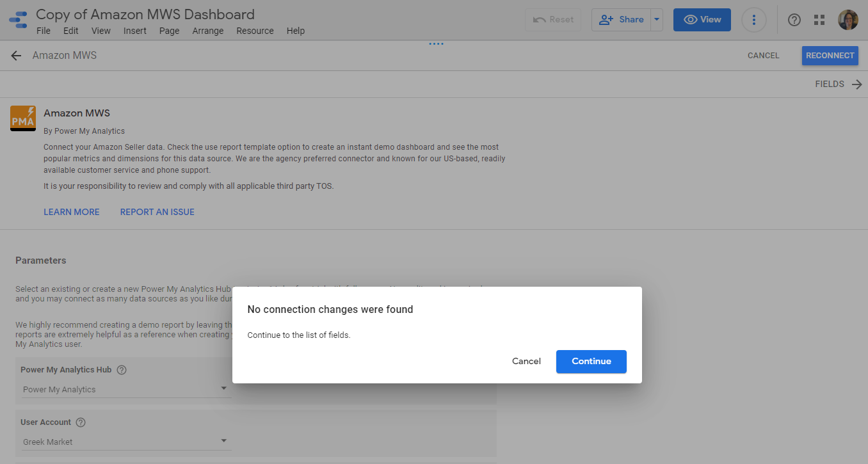Open the File menu
Image resolution: width=868 pixels, height=464 pixels.
[44, 31]
